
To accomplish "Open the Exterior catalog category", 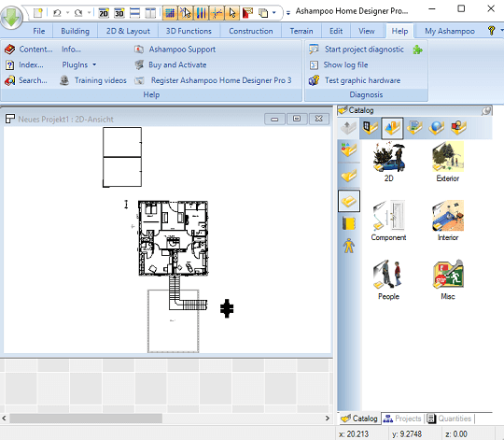I will click(448, 163).
